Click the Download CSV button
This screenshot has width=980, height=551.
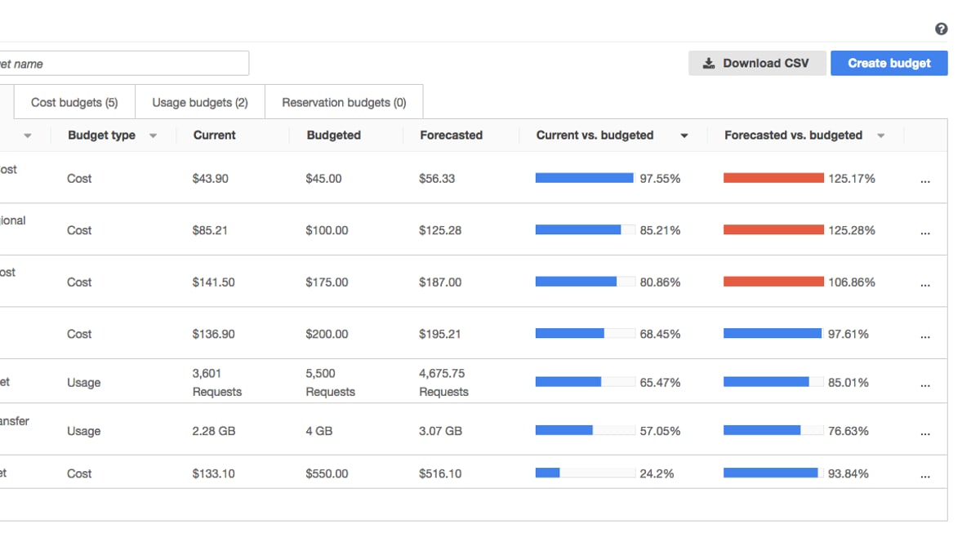[x=757, y=63]
